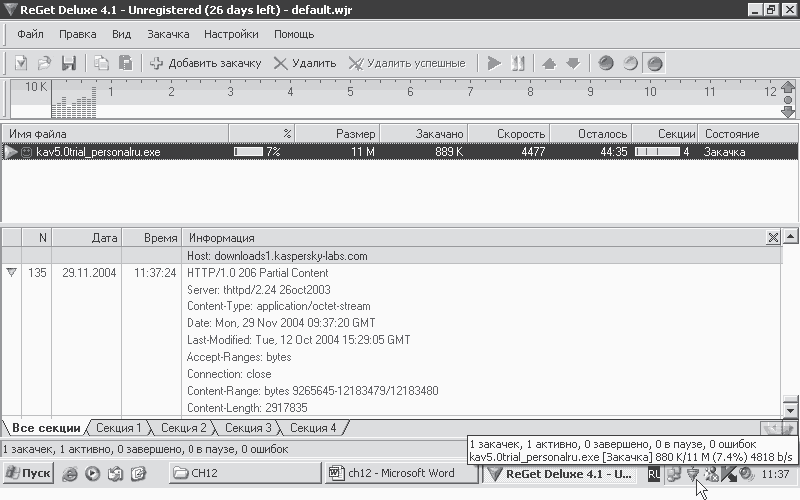Image resolution: width=800 pixels, height=500 pixels.
Task: Click the graph scale down arrow
Action: point(788,112)
